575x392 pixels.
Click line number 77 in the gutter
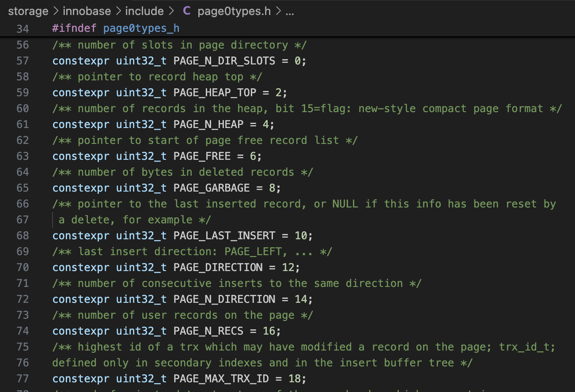23,378
